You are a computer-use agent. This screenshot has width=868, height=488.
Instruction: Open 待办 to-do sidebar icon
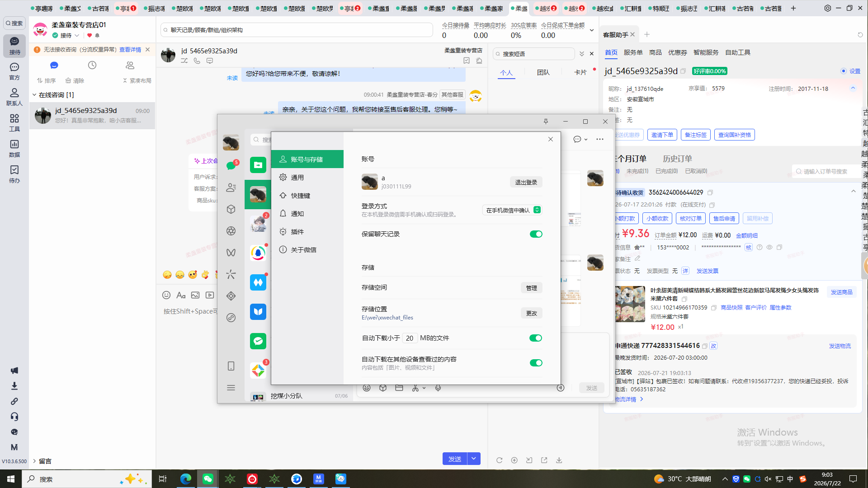(x=14, y=174)
